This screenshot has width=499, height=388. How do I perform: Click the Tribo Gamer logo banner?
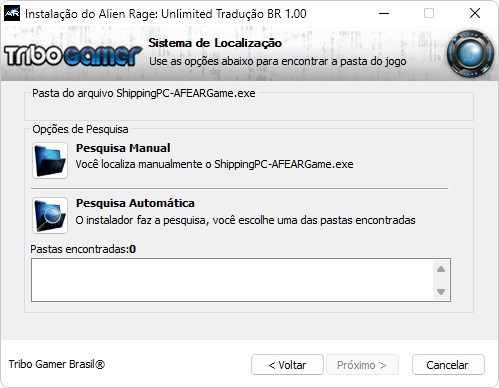coord(73,55)
